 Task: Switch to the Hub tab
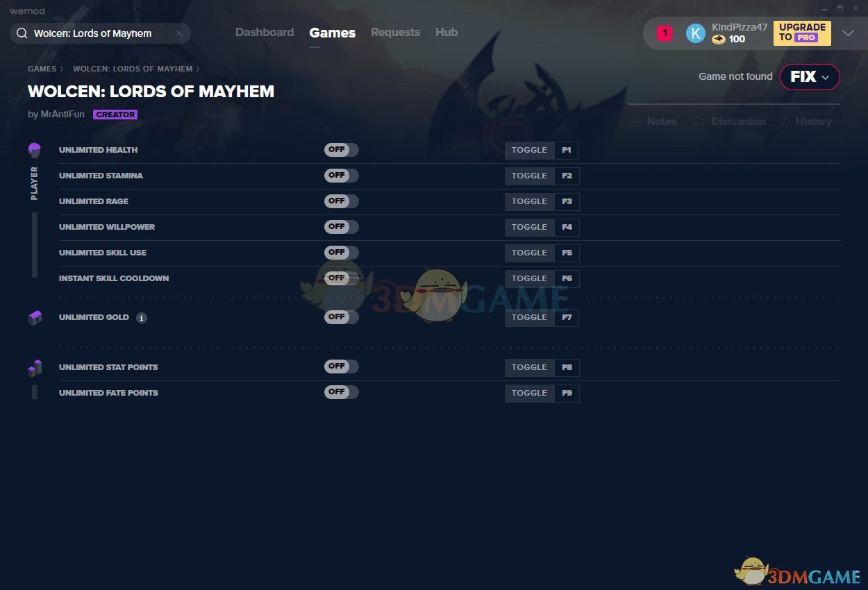446,33
